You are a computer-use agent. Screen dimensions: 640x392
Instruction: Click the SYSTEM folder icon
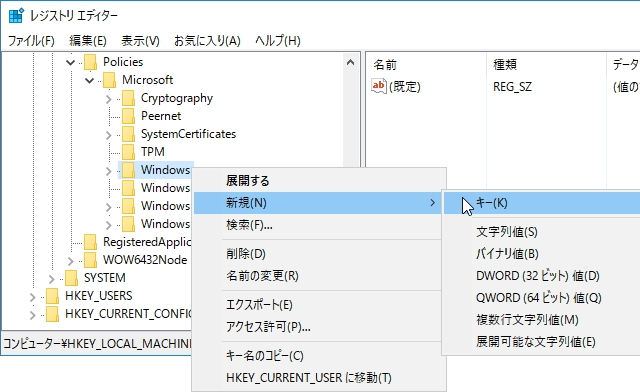coord(71,278)
